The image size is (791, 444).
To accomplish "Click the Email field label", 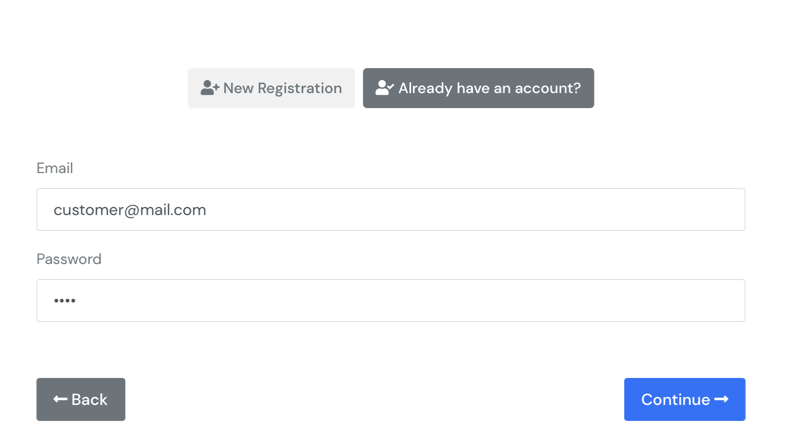I will (55, 168).
